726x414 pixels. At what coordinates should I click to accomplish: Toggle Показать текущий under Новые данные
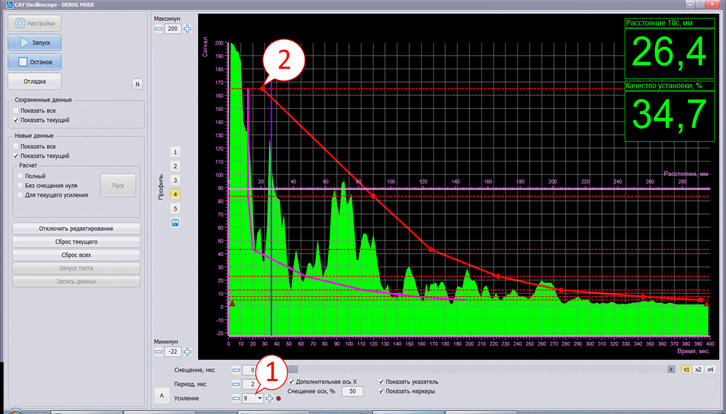tap(15, 156)
